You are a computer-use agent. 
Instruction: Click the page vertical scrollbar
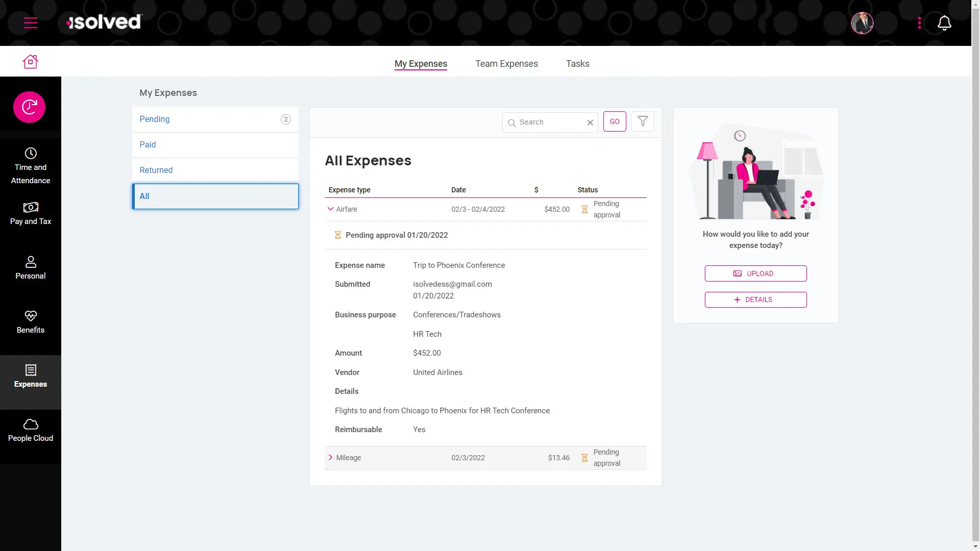(975, 275)
